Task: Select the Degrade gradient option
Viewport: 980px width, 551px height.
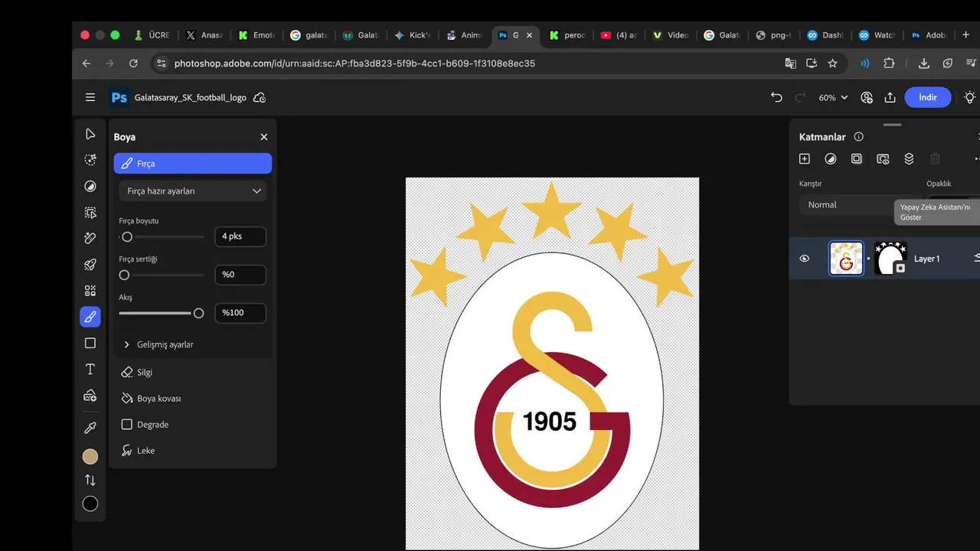Action: [x=145, y=424]
